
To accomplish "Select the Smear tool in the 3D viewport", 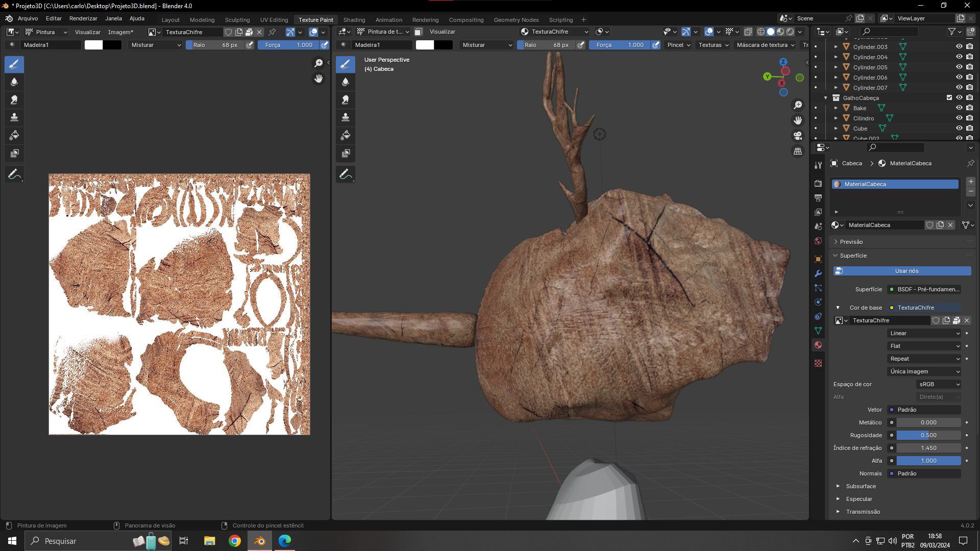I will [x=346, y=100].
